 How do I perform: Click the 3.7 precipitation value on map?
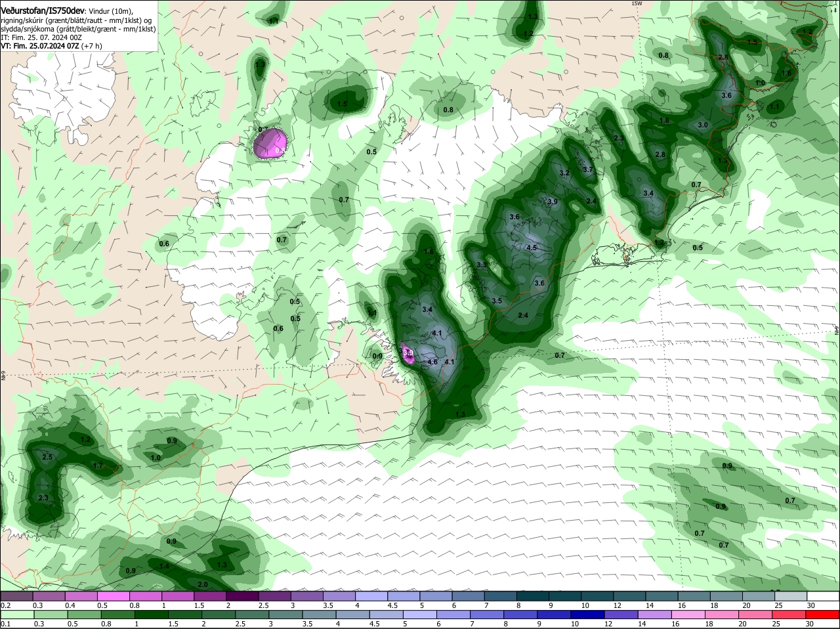(x=588, y=169)
